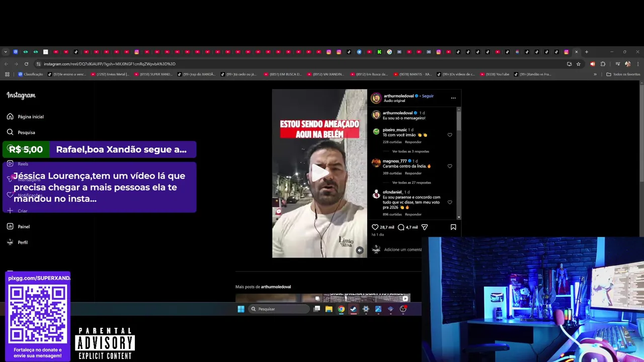Viewport: 644px width, 362px height.
Task: Like piseiro_music's comment
Action: point(450,135)
